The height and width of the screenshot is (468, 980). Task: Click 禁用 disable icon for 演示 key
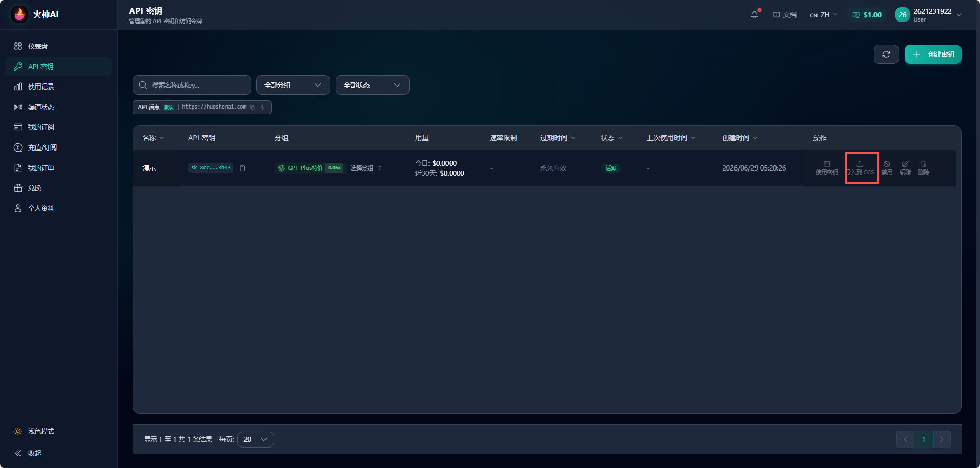[x=887, y=168]
